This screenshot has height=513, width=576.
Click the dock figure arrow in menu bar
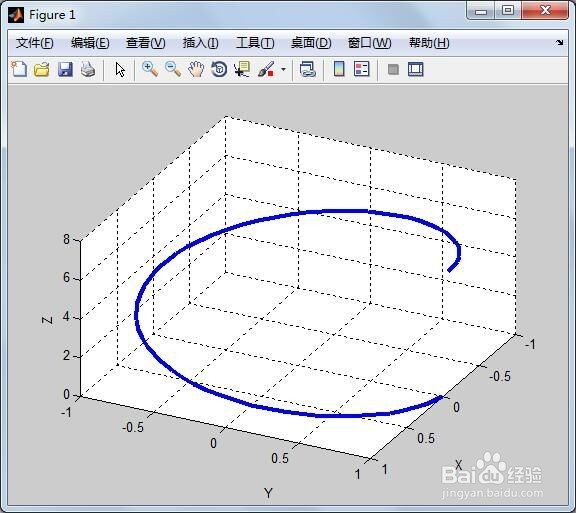tap(559, 43)
